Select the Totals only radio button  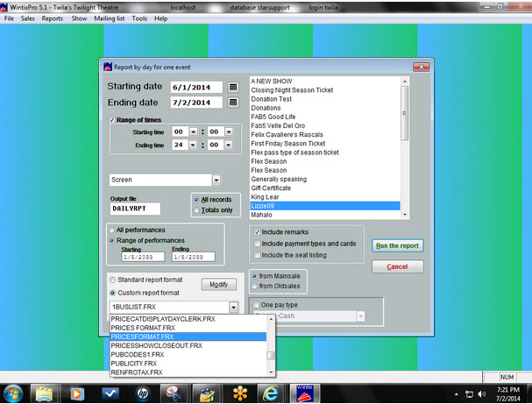pyautogui.click(x=195, y=210)
